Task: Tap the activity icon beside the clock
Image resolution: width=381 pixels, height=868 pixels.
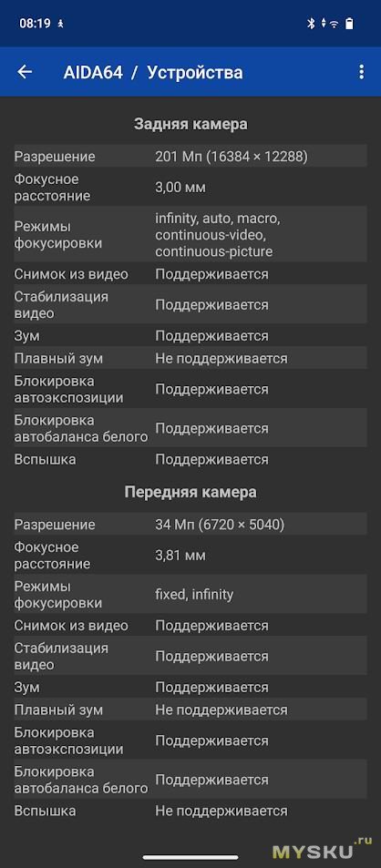Action: [x=60, y=24]
